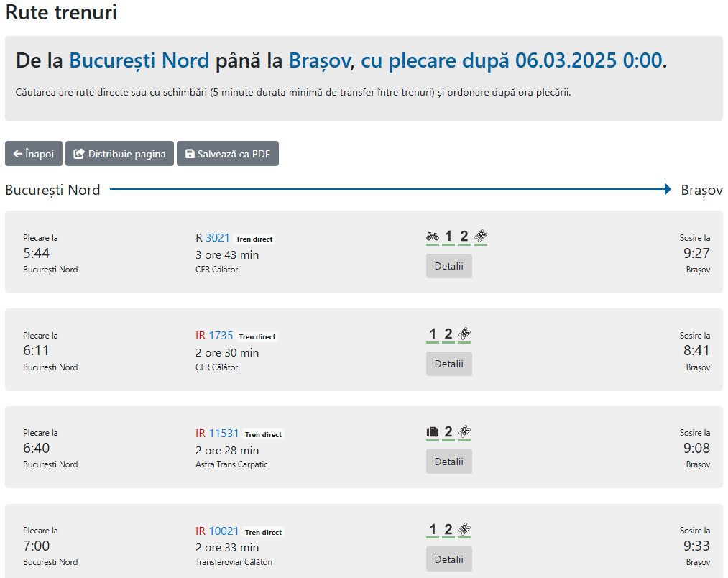Click the bicycle icon on train R 3021

[432, 237]
